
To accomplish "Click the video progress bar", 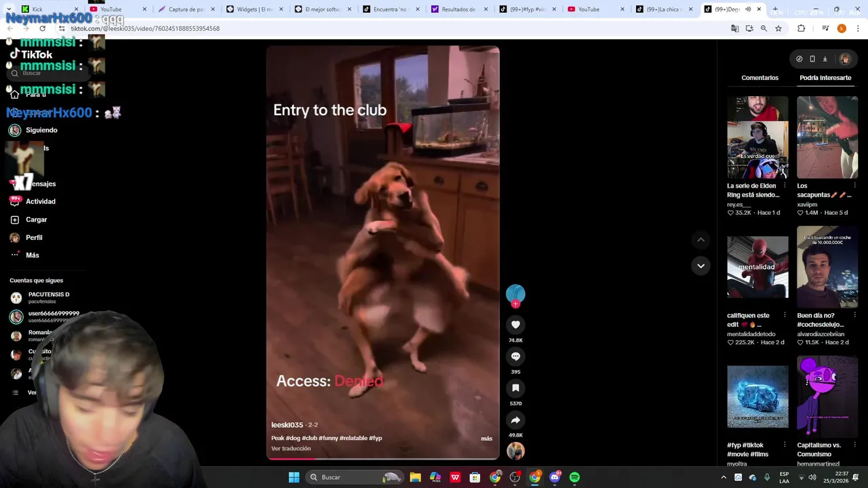I will tap(382, 458).
